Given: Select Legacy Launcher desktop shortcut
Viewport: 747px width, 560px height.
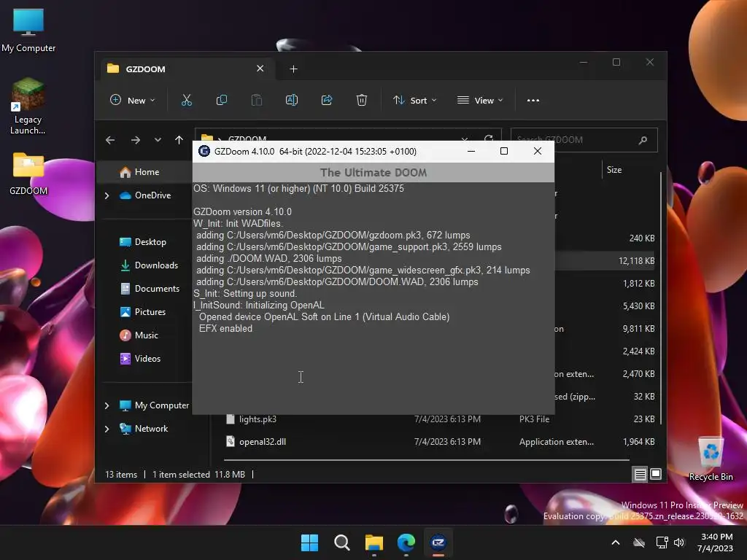Looking at the screenshot, I should click(28, 106).
